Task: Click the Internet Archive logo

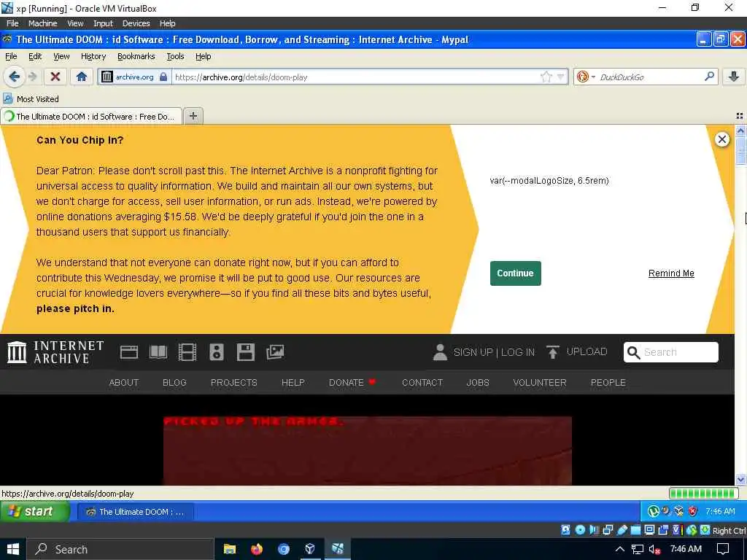Action: (55, 352)
